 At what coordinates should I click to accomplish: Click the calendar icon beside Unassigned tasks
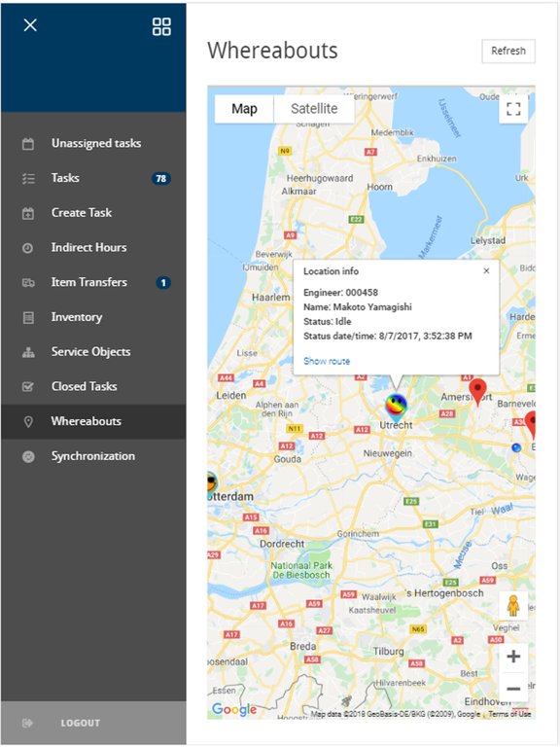pos(28,143)
